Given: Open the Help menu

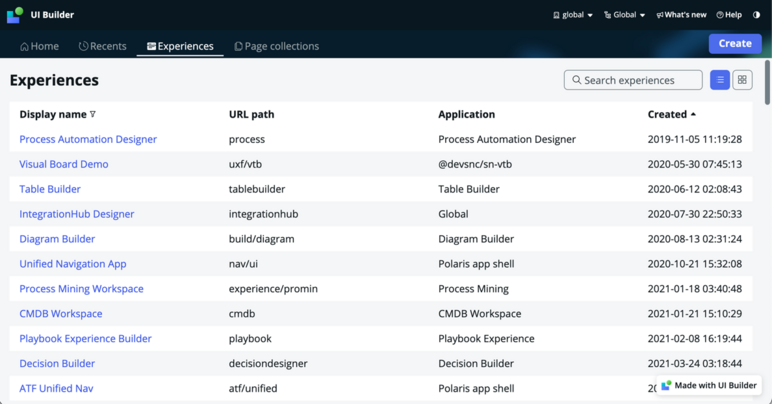Looking at the screenshot, I should pos(729,15).
